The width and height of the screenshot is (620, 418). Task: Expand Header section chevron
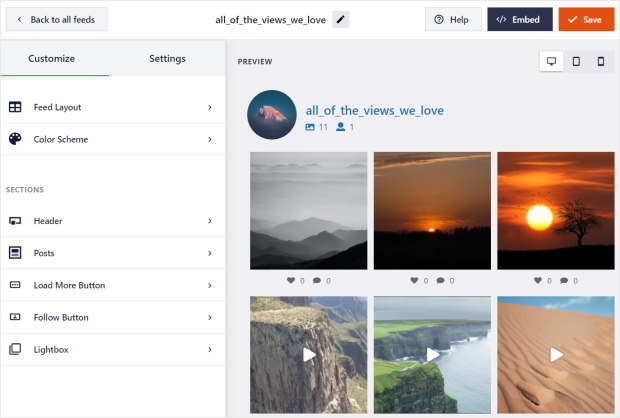[x=210, y=221]
